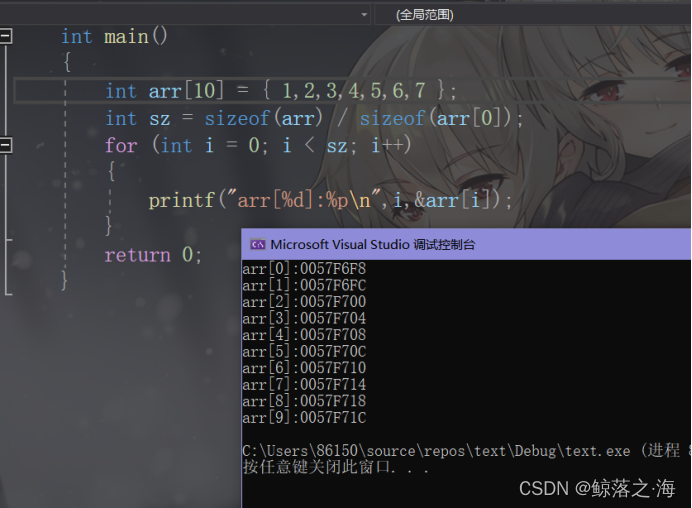Image resolution: width=692 pixels, height=508 pixels.
Task: Collapse the main() function fold marker
Action: click(x=6, y=36)
